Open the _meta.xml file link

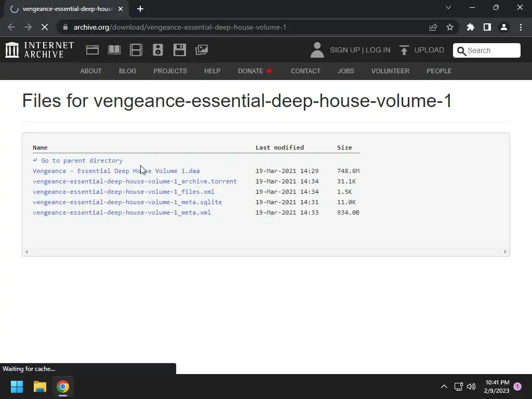pyautogui.click(x=122, y=212)
